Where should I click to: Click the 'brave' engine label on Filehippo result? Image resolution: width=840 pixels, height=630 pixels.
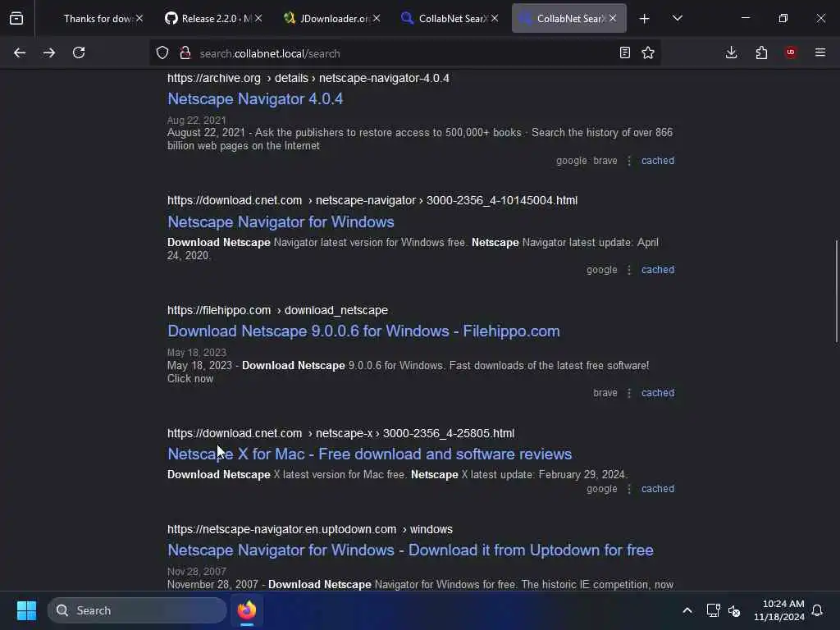click(605, 393)
